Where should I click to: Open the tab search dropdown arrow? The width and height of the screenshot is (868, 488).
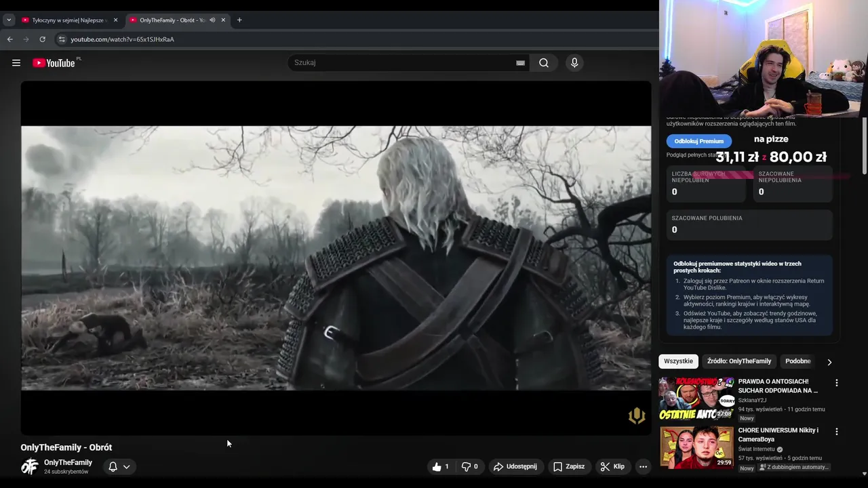coord(9,20)
